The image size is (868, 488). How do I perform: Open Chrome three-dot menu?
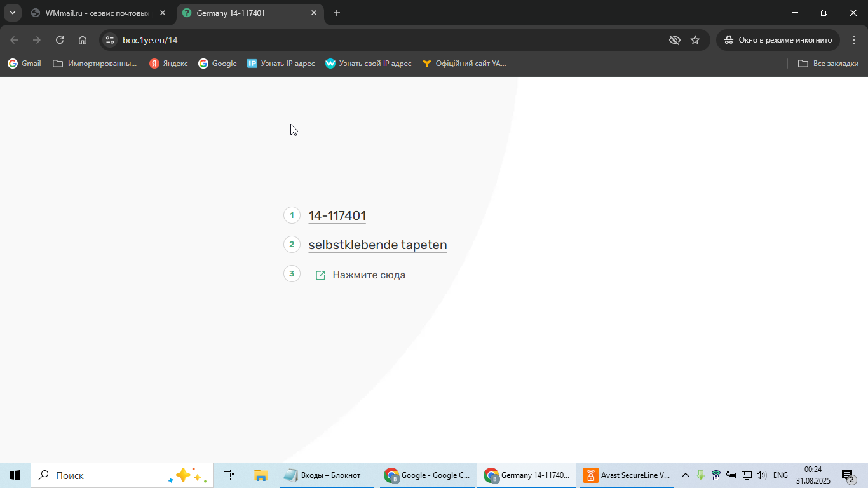click(x=853, y=40)
